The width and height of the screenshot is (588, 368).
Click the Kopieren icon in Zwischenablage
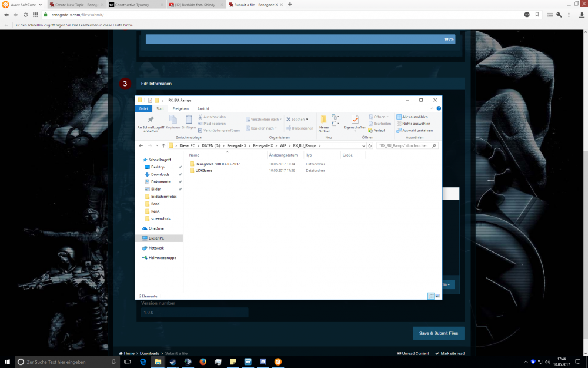click(173, 122)
